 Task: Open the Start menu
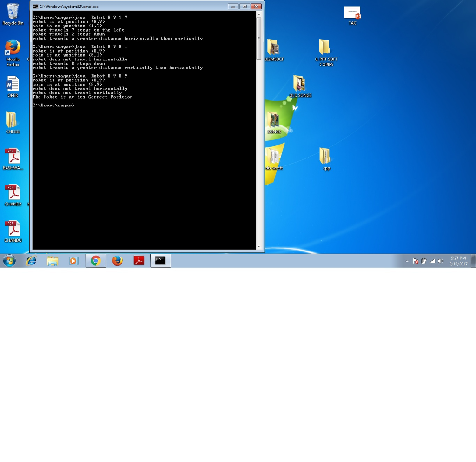(8, 261)
